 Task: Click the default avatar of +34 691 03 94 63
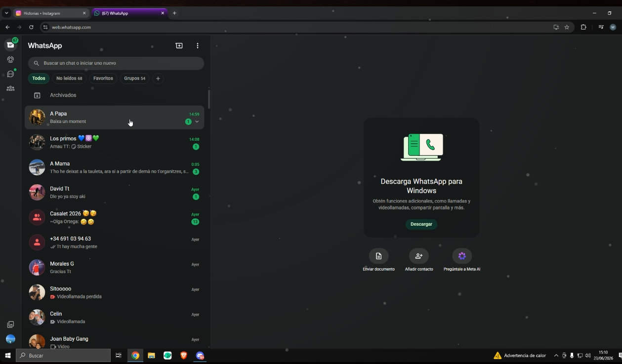[x=37, y=243]
